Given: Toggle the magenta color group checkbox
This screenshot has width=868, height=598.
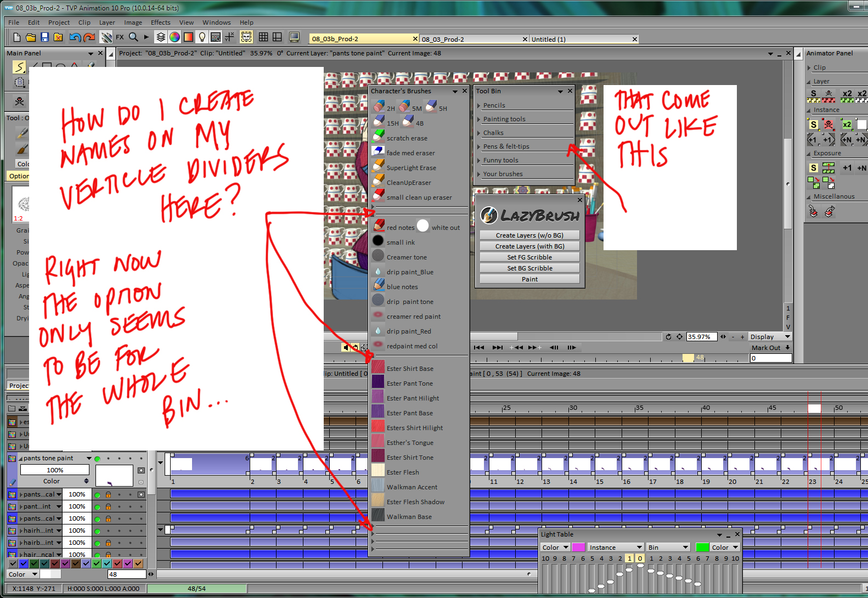Looking at the screenshot, I should point(128,563).
